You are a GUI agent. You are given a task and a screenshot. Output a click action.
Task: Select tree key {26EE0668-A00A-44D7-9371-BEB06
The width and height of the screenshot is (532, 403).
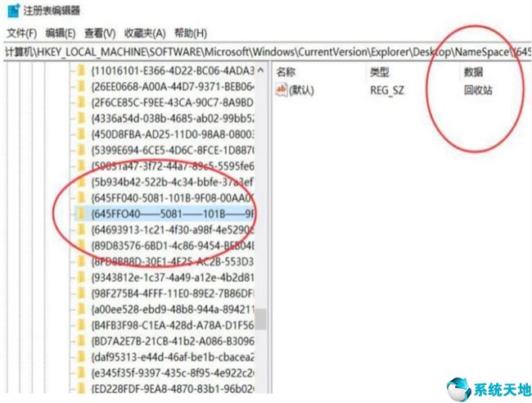coord(173,87)
